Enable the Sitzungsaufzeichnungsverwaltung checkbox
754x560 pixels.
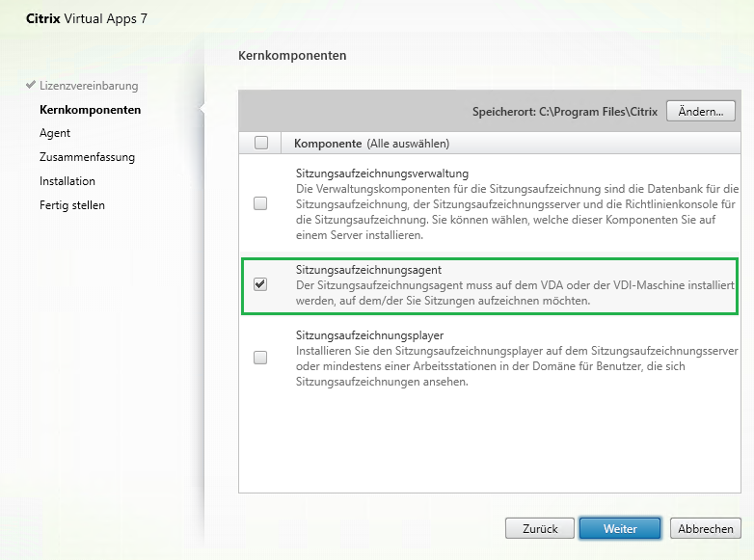260,203
